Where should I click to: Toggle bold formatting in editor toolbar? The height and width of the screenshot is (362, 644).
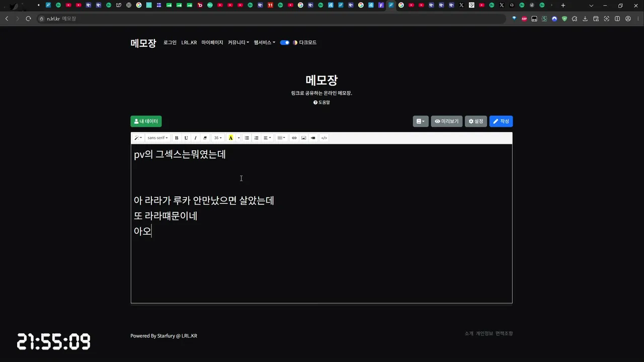(x=177, y=138)
